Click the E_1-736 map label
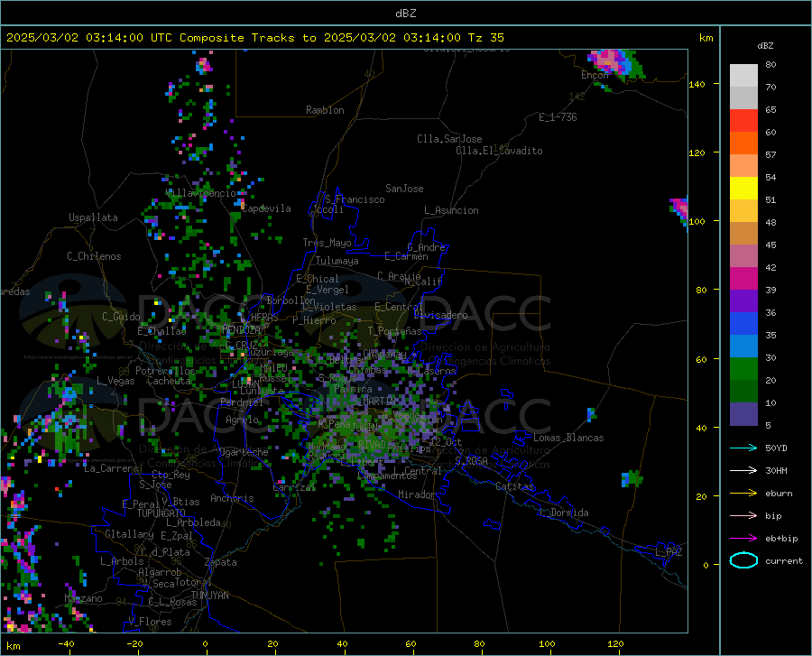The image size is (812, 656). 558,117
